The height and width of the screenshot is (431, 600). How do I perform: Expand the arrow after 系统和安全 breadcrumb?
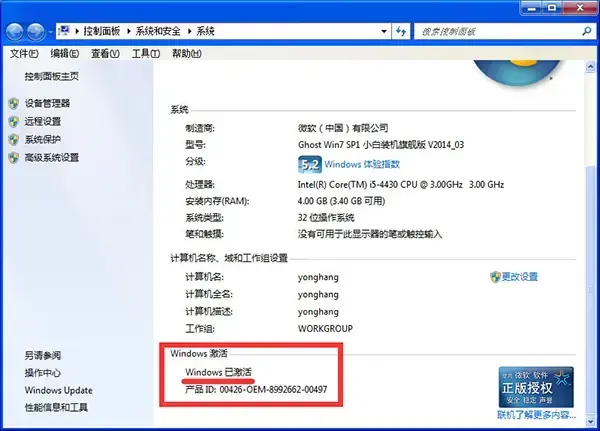(x=189, y=31)
